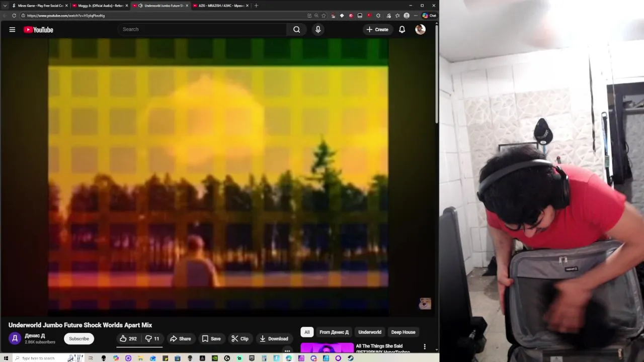This screenshot has width=644, height=362.
Task: Expand more actions ellipsis under the video
Action: click(x=287, y=351)
